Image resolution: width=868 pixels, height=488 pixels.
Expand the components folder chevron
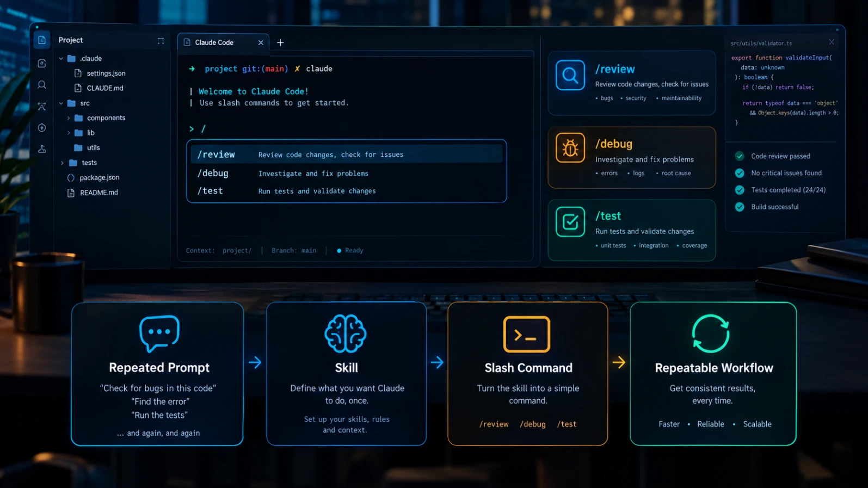coord(69,118)
